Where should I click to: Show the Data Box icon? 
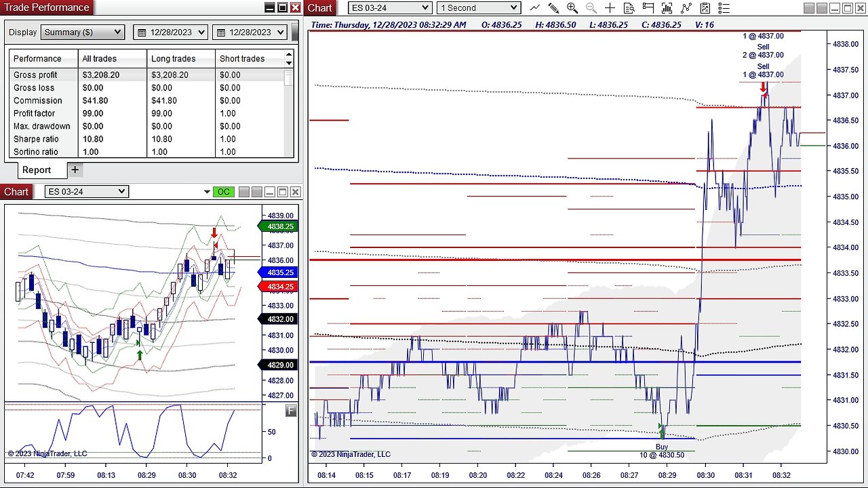(x=629, y=8)
